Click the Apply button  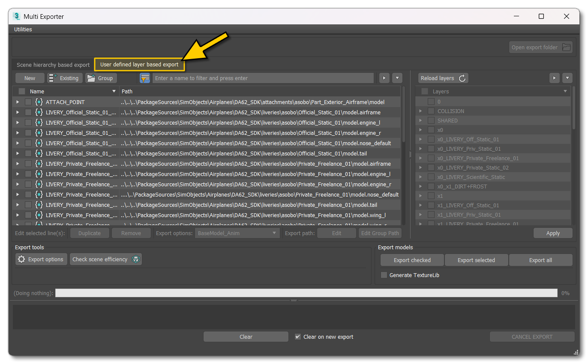553,233
